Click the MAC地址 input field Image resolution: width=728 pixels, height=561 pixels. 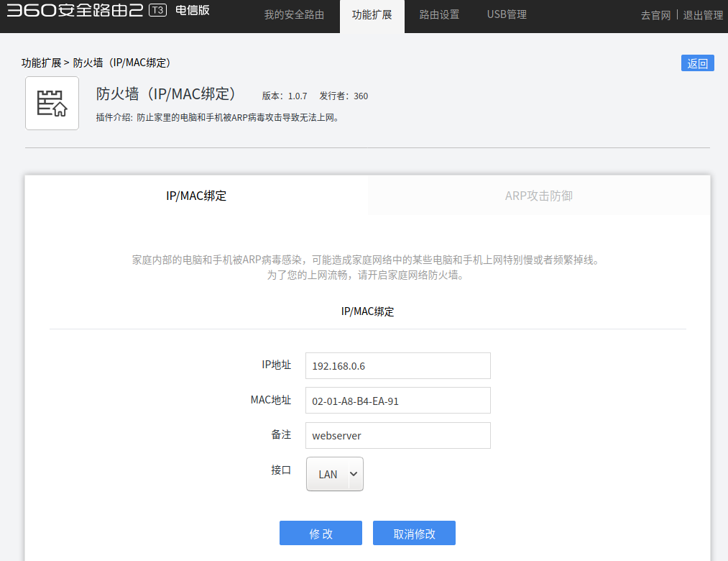coord(397,401)
